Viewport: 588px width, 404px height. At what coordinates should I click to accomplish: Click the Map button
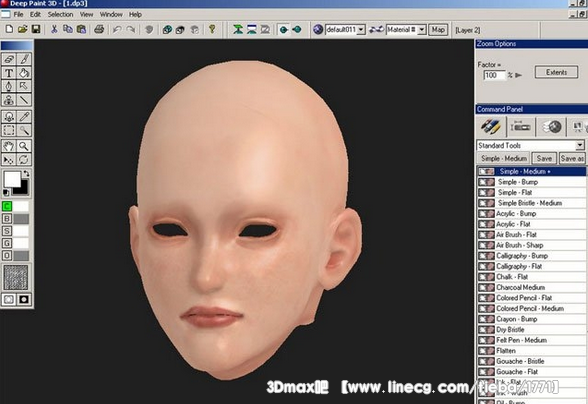[438, 30]
